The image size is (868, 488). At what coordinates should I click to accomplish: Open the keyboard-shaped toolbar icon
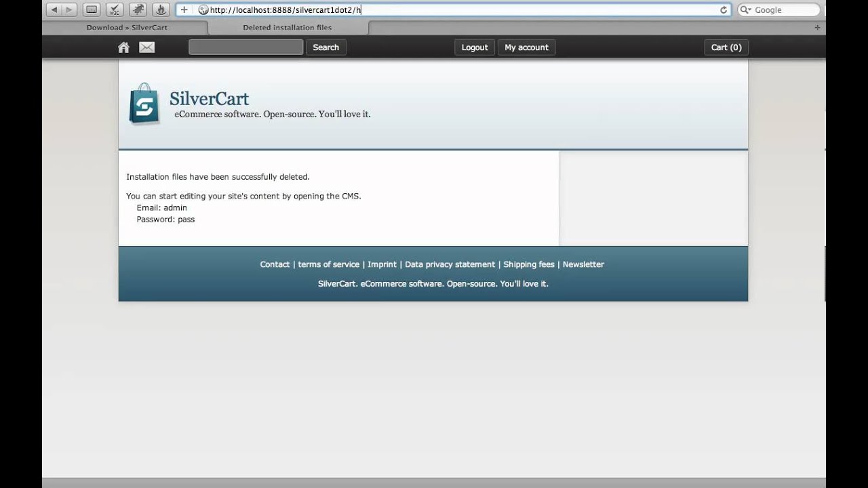tap(92, 9)
